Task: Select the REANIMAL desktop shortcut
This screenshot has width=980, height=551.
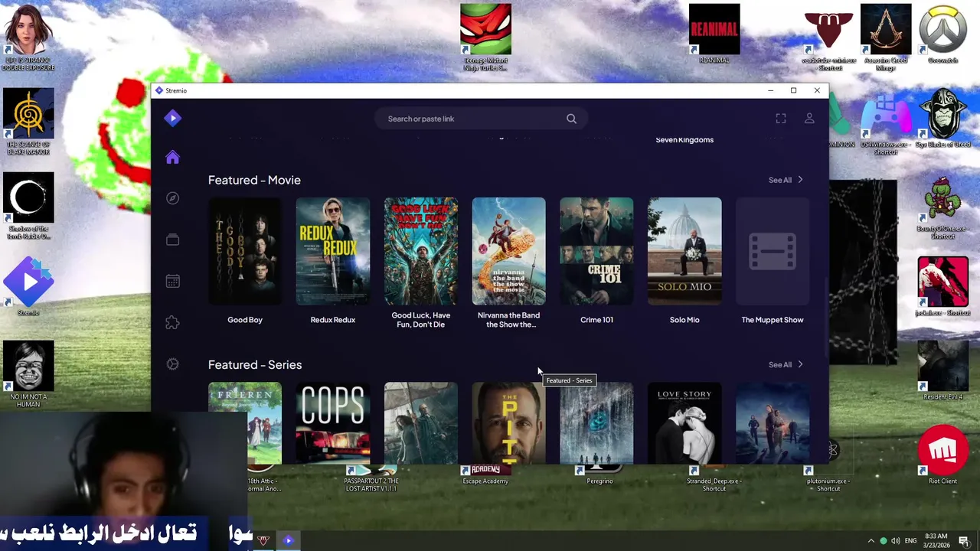Action: coord(714,34)
